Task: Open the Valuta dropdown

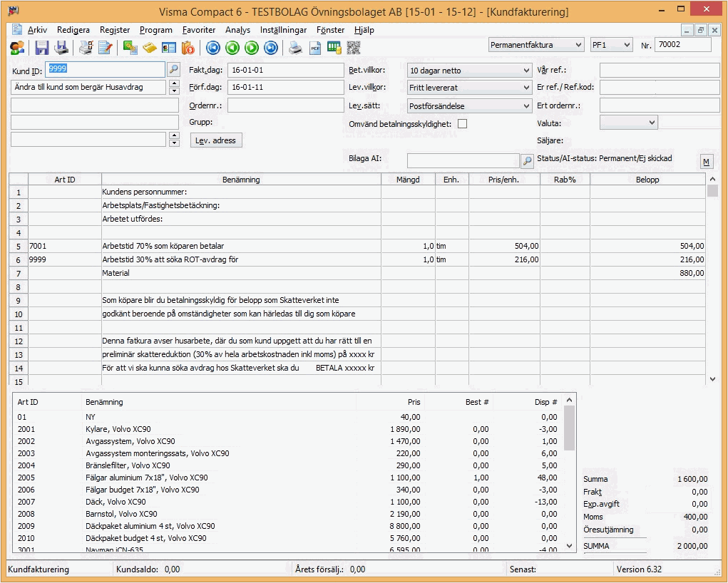Action: (x=651, y=123)
